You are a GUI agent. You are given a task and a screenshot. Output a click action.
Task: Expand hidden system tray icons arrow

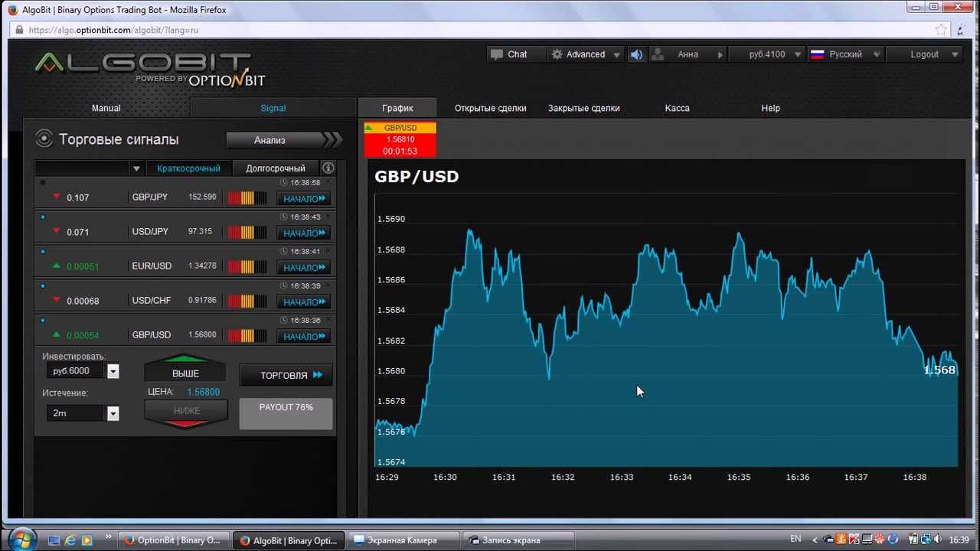pyautogui.click(x=815, y=540)
